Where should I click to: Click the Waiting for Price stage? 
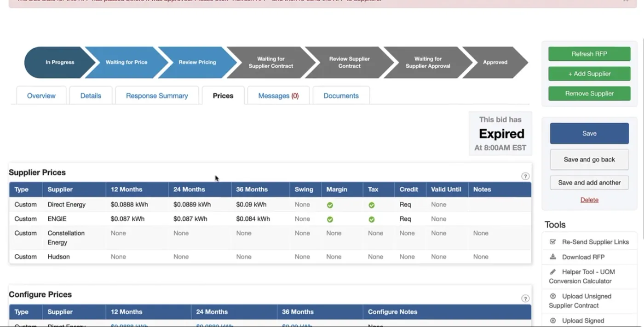126,62
